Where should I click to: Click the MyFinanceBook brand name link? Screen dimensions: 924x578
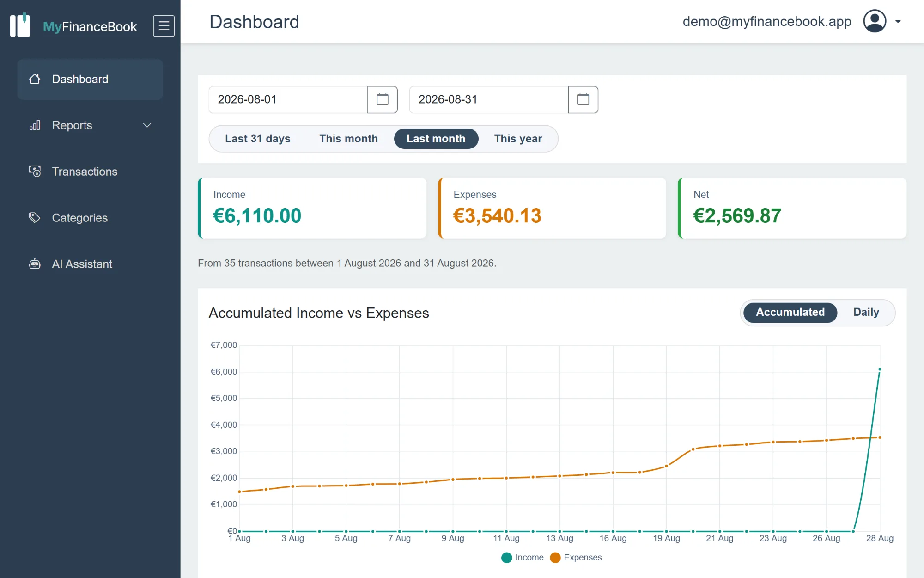point(90,27)
